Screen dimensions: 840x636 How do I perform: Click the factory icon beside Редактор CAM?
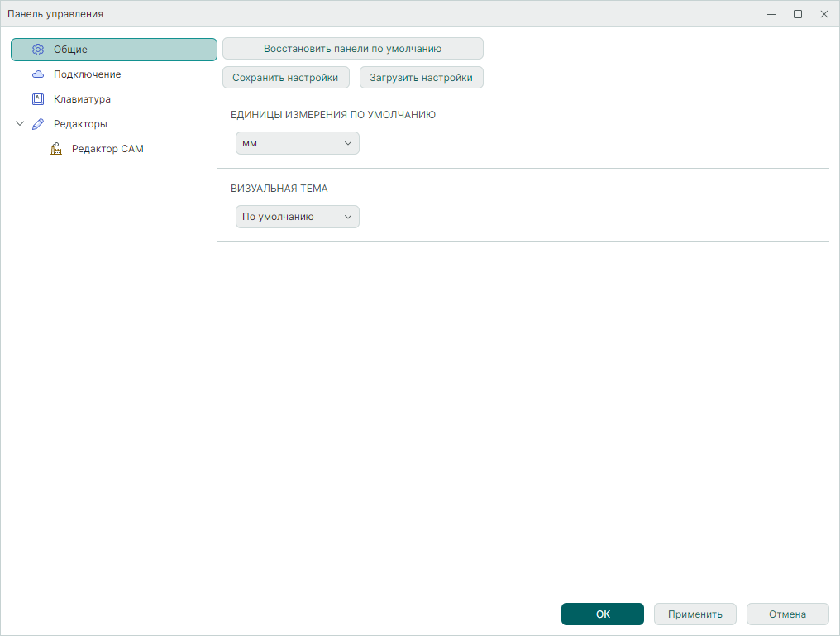pos(56,149)
